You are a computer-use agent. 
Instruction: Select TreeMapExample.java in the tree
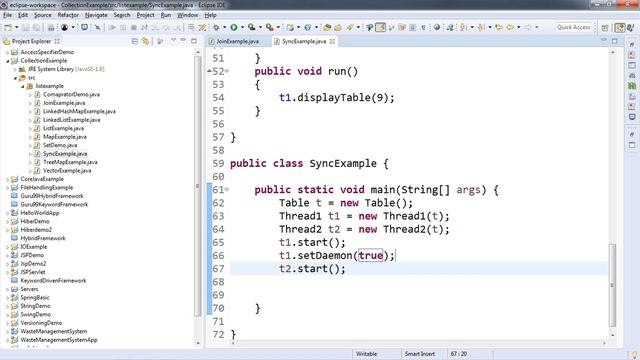coord(70,162)
